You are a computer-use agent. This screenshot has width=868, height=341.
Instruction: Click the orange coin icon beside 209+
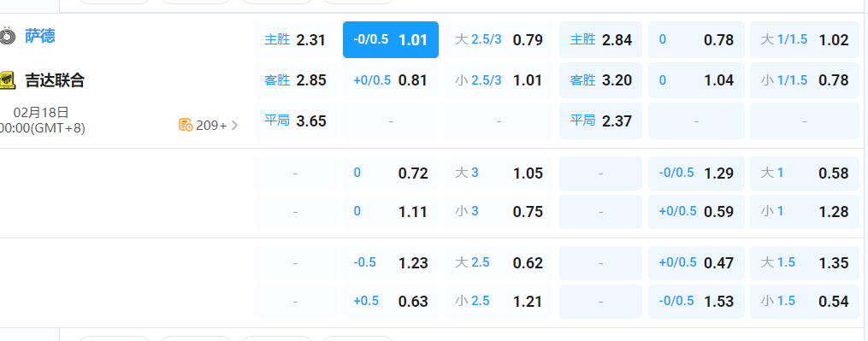(186, 125)
